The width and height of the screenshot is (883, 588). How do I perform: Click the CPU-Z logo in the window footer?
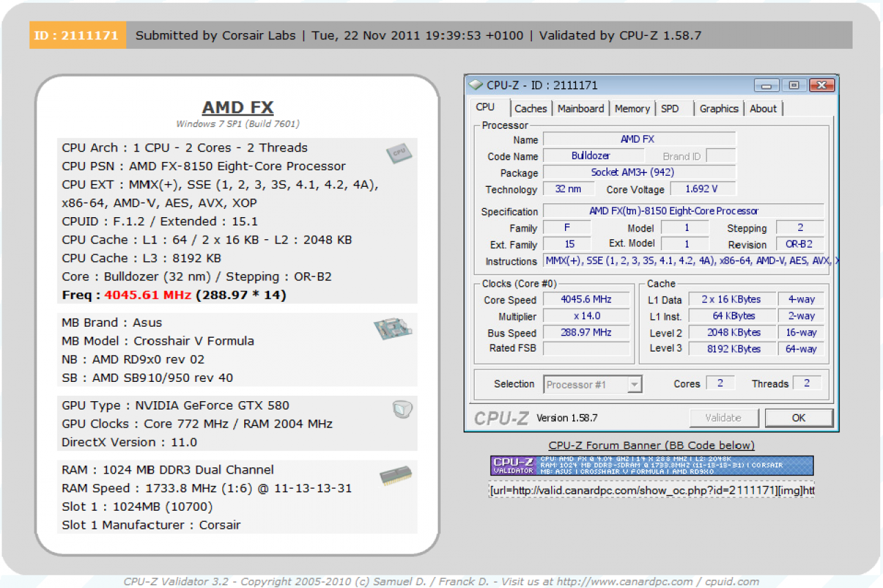(x=503, y=418)
